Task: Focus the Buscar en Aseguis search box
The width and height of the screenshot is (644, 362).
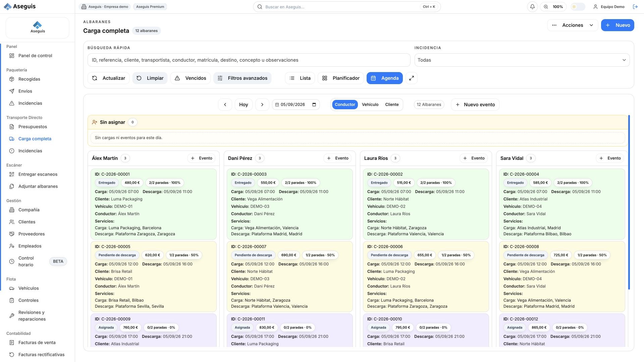Action: pyautogui.click(x=346, y=7)
